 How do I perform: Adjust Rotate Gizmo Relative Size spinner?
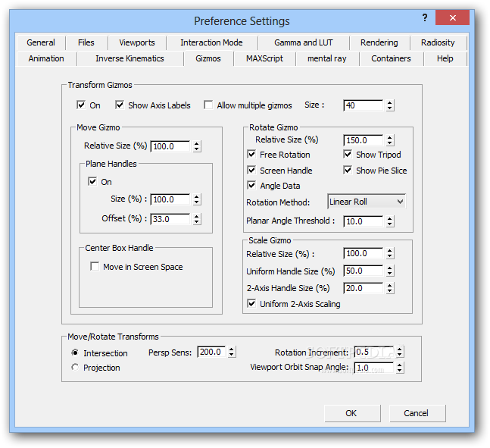[389, 140]
